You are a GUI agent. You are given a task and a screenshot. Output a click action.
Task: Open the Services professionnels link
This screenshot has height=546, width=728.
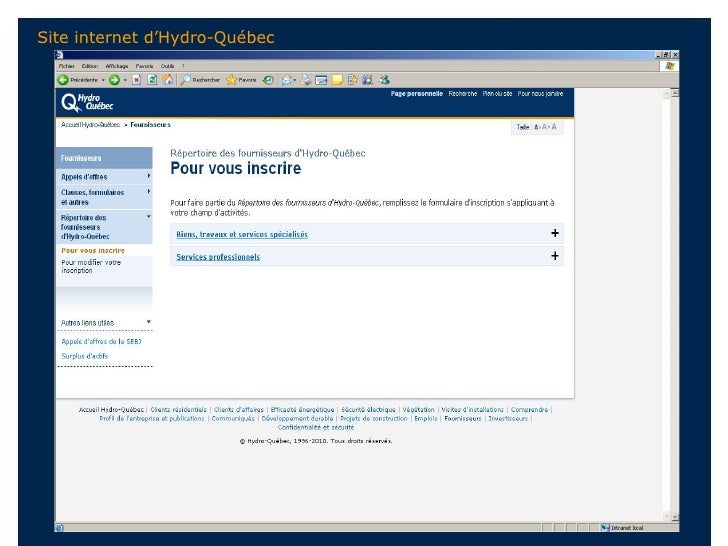click(x=218, y=257)
